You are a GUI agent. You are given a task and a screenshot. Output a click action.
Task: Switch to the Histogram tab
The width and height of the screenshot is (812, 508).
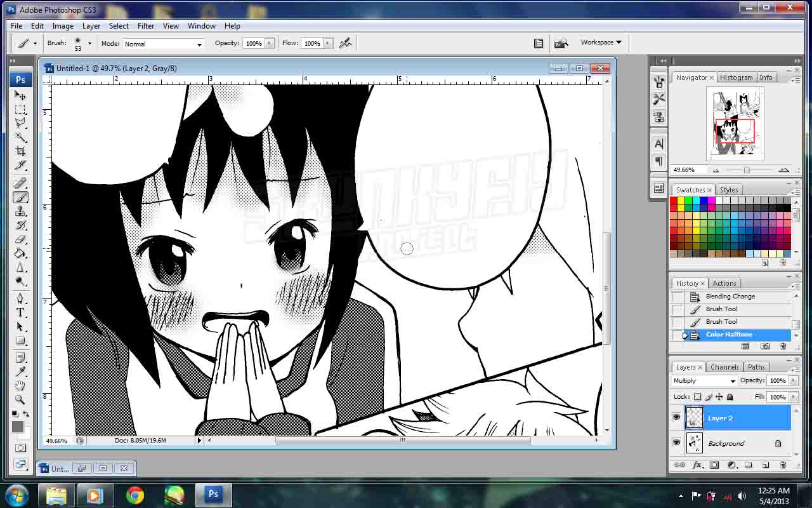click(x=736, y=77)
